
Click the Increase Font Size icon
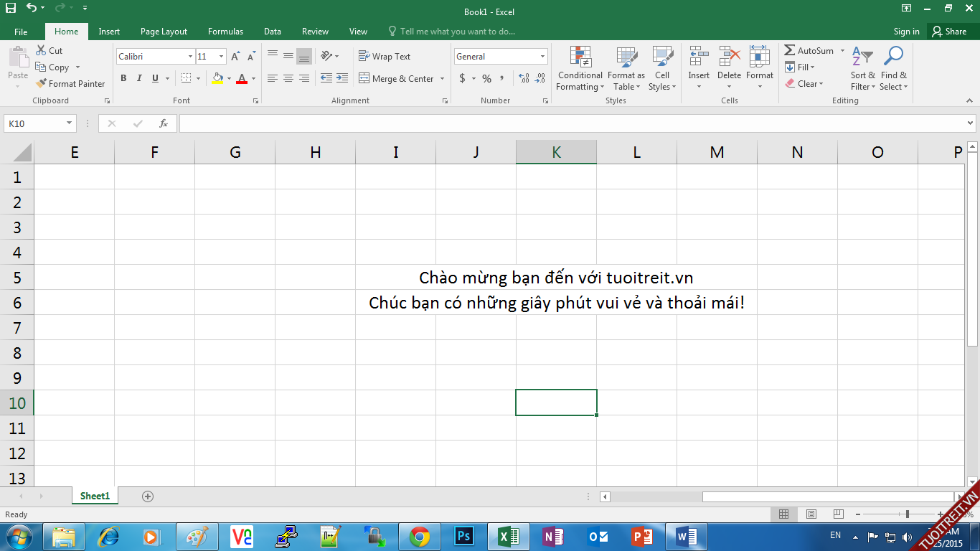tap(235, 57)
